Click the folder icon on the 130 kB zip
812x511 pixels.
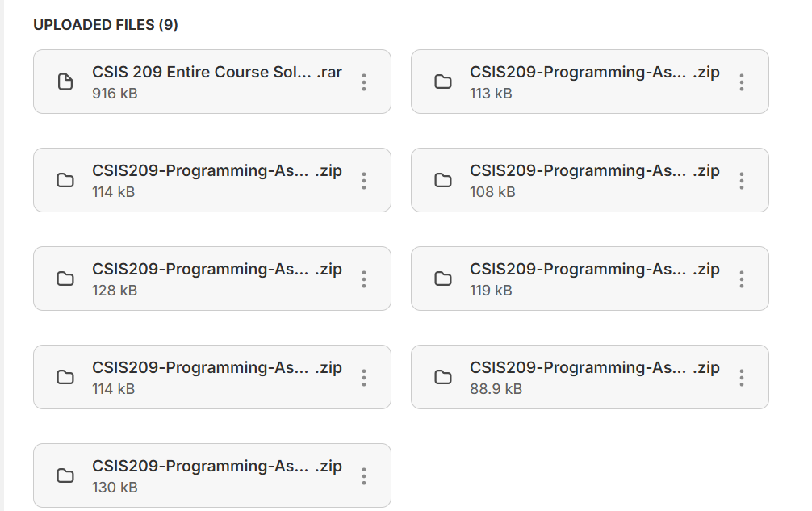pyautogui.click(x=65, y=475)
